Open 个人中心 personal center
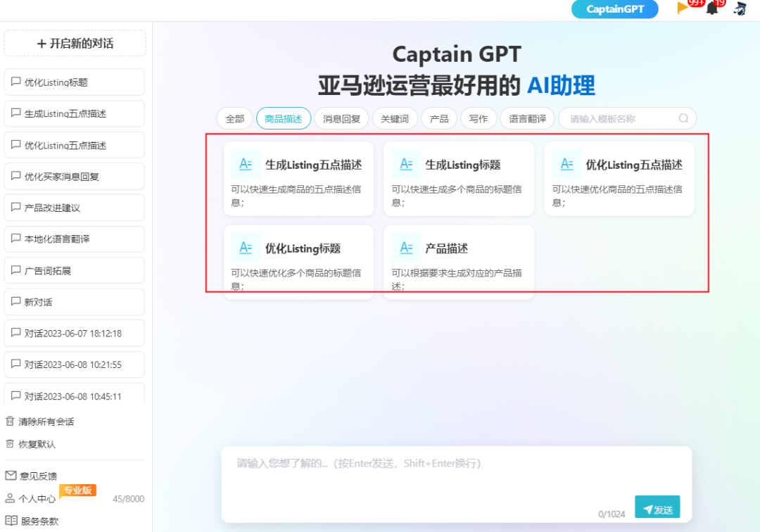Image resolution: width=760 pixels, height=532 pixels. click(37, 498)
